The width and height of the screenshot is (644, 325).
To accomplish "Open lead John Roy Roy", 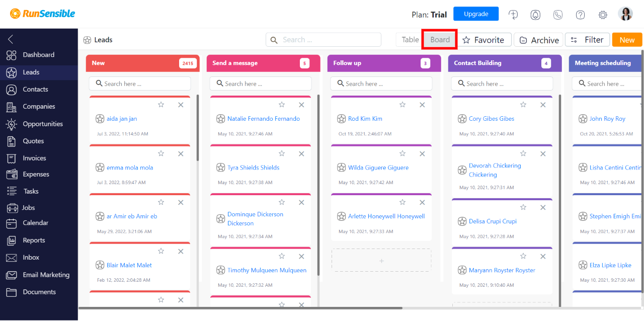I will [x=607, y=119].
